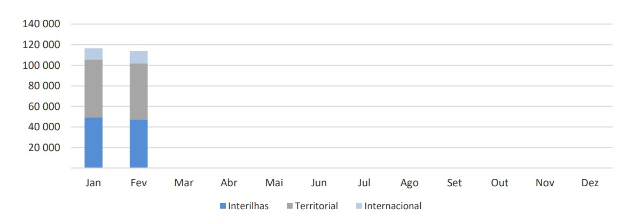
Task: Click the Dez month label
Action: [591, 183]
